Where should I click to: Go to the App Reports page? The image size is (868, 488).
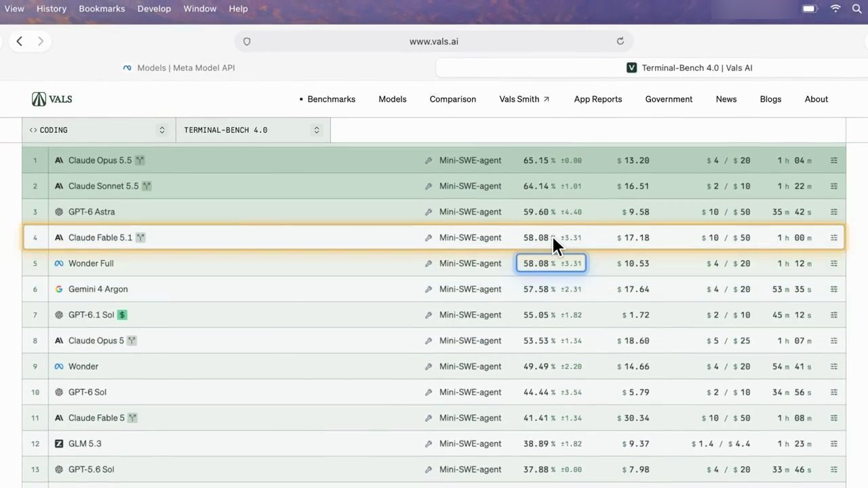[x=598, y=99]
